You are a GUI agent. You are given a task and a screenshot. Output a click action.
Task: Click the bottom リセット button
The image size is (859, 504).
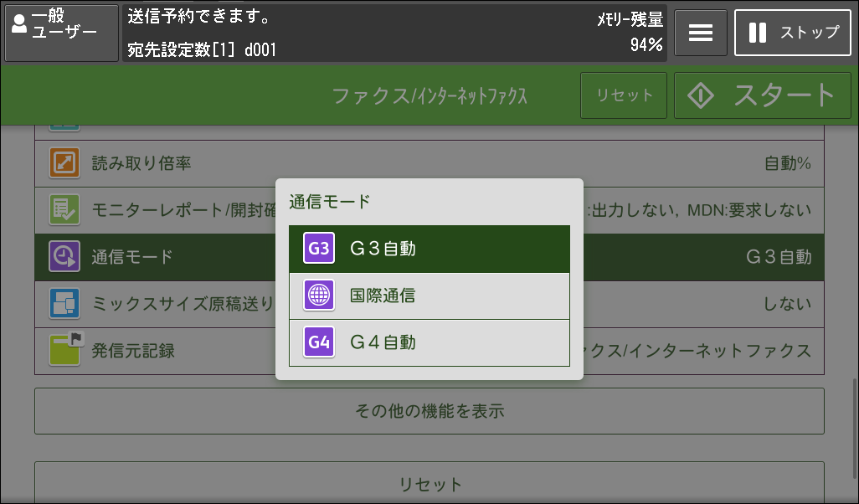429,484
